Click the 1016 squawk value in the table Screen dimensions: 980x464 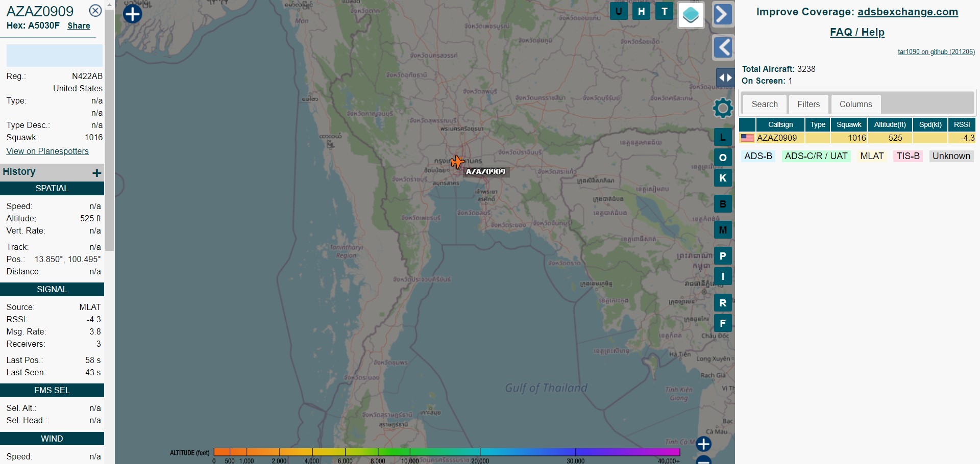[856, 138]
